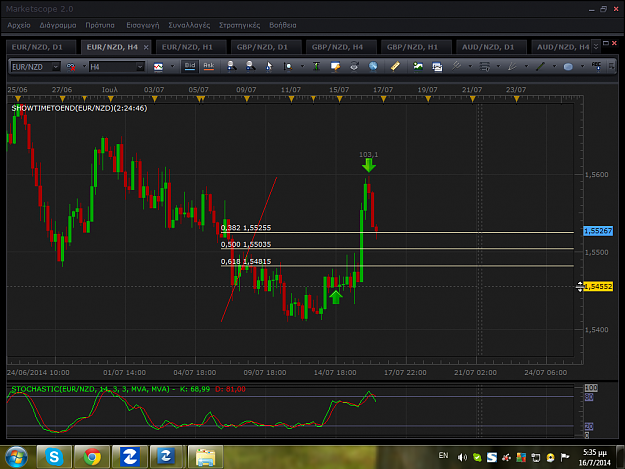Screen dimensions: 625x469
Task: Click the blue globe icon in toolbar
Action: point(373,66)
